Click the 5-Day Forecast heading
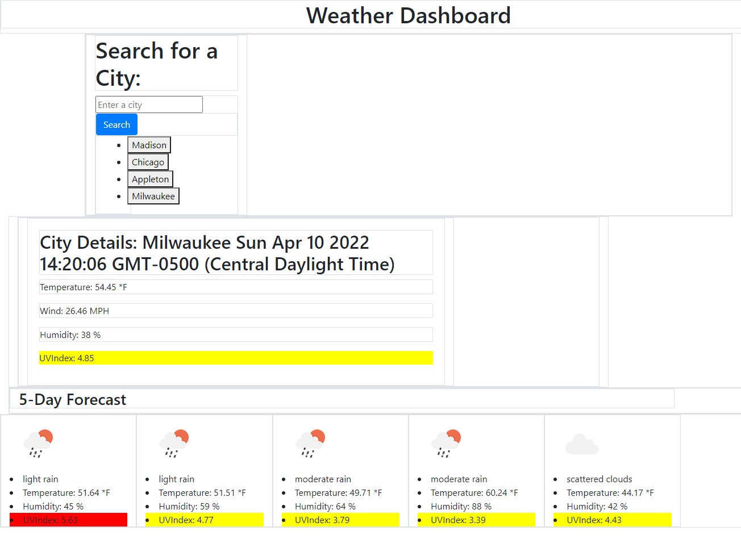The image size is (741, 560). (72, 399)
